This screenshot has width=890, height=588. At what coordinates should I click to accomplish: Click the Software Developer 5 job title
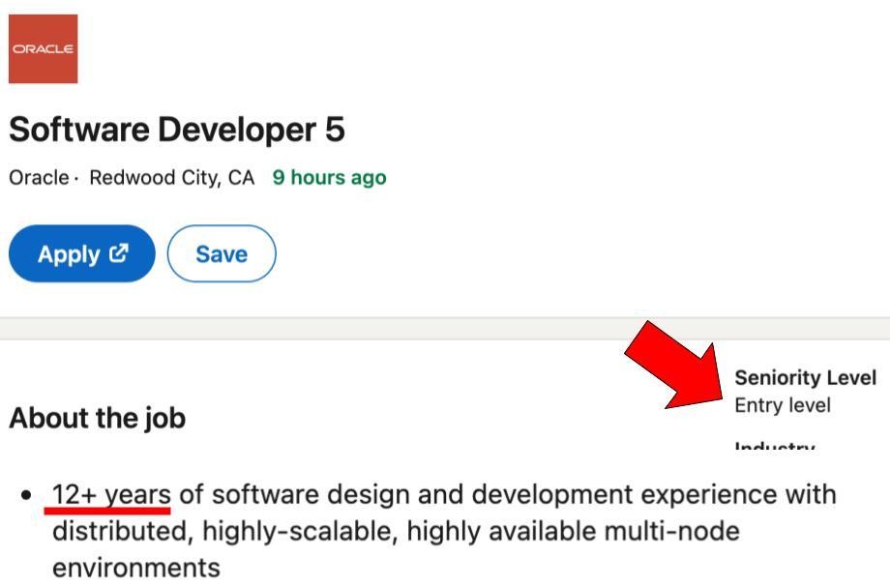pos(177,129)
